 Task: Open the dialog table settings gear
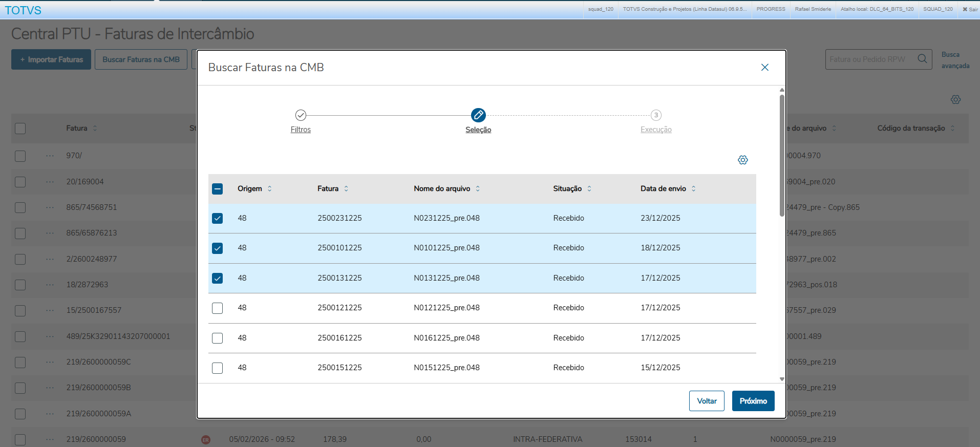(743, 160)
